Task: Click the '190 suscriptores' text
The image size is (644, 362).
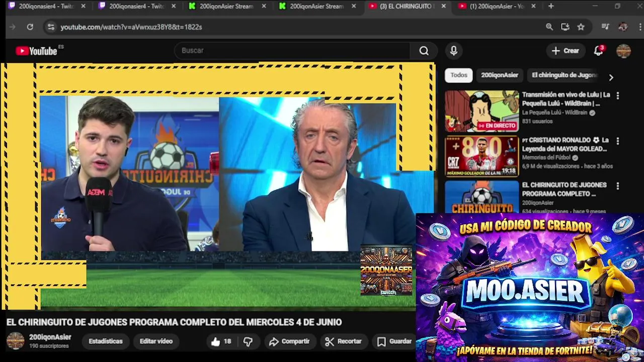Action: point(49,346)
